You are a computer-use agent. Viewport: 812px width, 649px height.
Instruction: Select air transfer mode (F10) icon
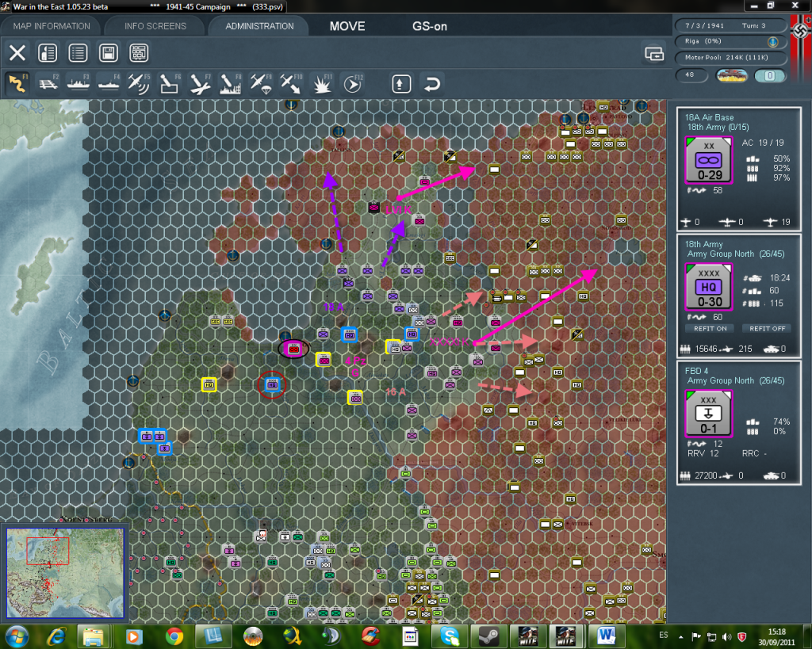291,83
